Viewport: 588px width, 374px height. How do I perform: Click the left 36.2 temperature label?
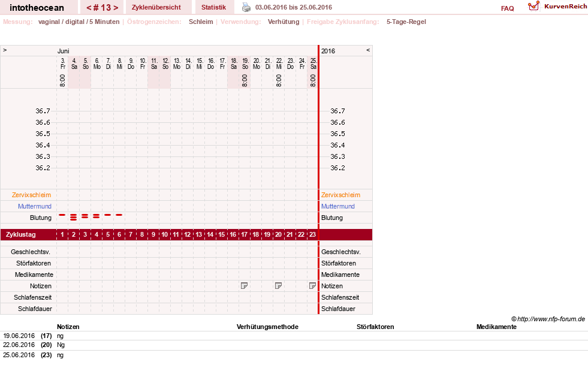pyautogui.click(x=43, y=168)
